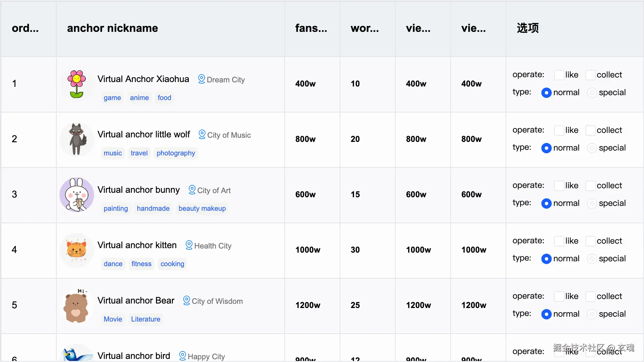Choose special type for Bear row
The image size is (644, 362).
[592, 314]
